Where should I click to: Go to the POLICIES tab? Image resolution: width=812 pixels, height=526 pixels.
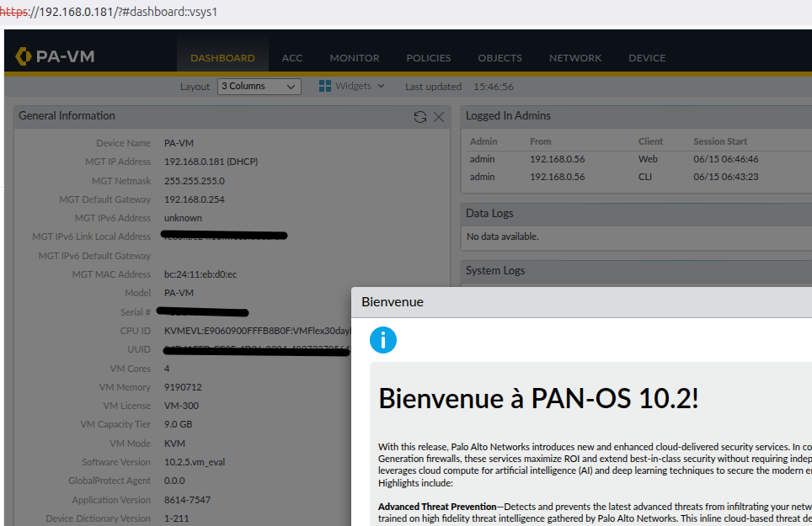(428, 58)
